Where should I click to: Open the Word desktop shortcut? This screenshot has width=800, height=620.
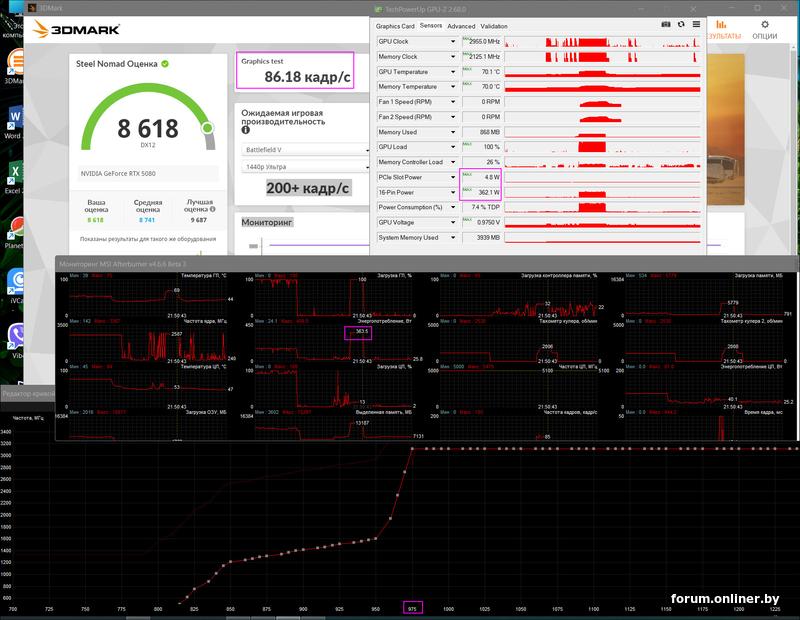click(x=14, y=120)
